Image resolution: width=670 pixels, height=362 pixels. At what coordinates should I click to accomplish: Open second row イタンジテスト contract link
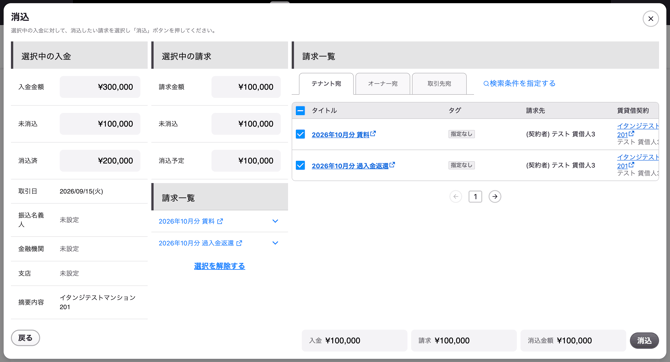pyautogui.click(x=638, y=157)
